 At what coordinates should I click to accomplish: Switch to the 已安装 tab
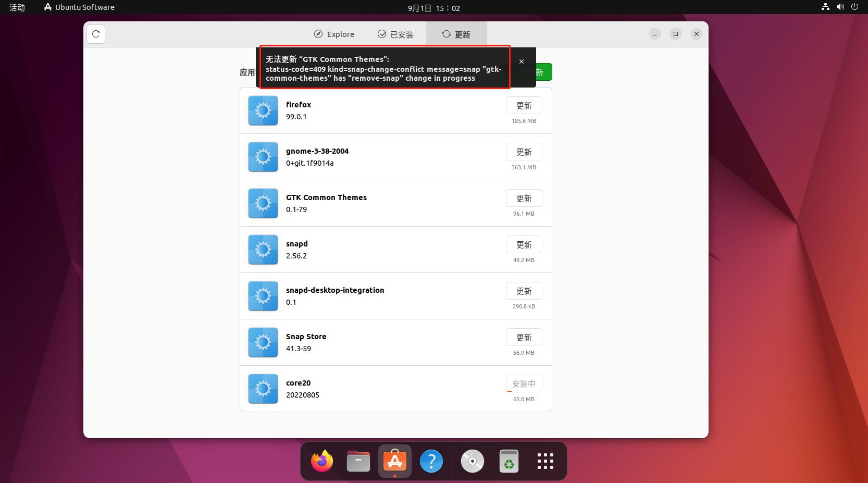pos(395,34)
